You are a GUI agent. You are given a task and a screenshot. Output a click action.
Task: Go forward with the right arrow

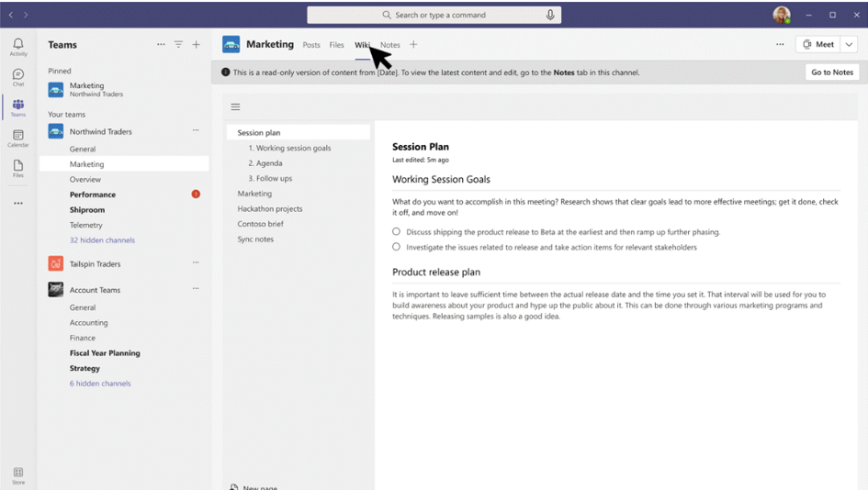(26, 15)
